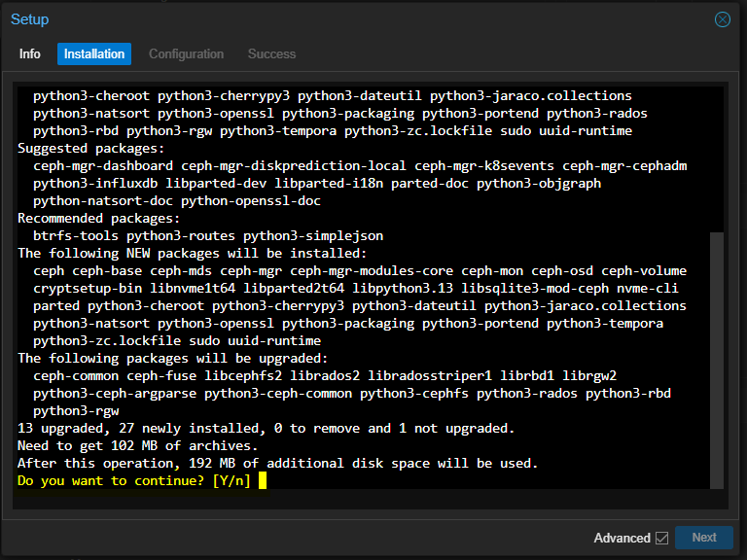747x560 pixels.
Task: Click the terminal output scrollbar thumb
Action: click(717, 361)
